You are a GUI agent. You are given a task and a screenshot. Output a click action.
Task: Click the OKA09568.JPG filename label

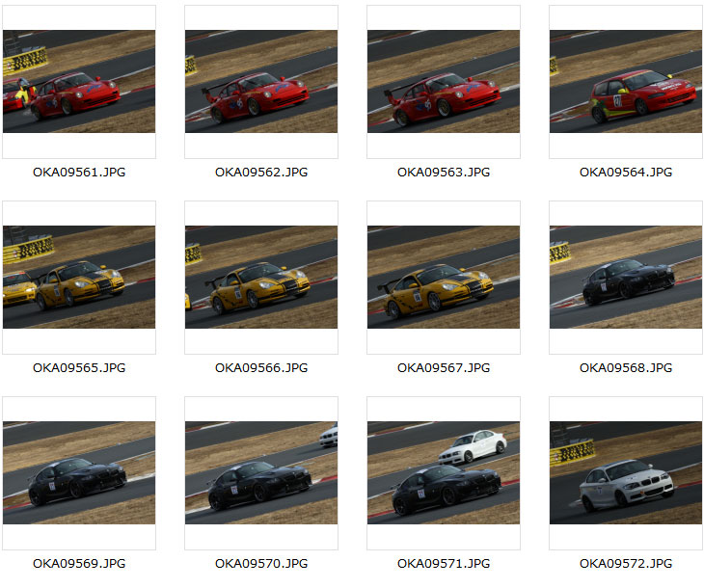[626, 367]
